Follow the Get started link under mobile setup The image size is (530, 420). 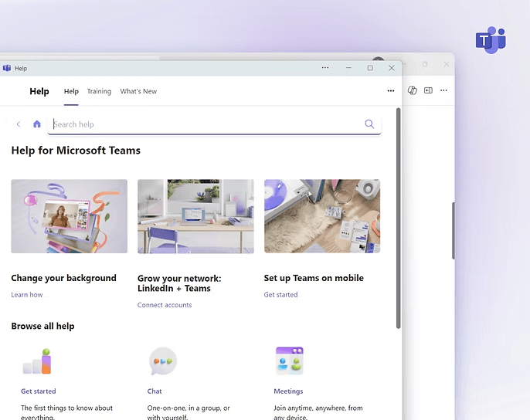tap(281, 295)
